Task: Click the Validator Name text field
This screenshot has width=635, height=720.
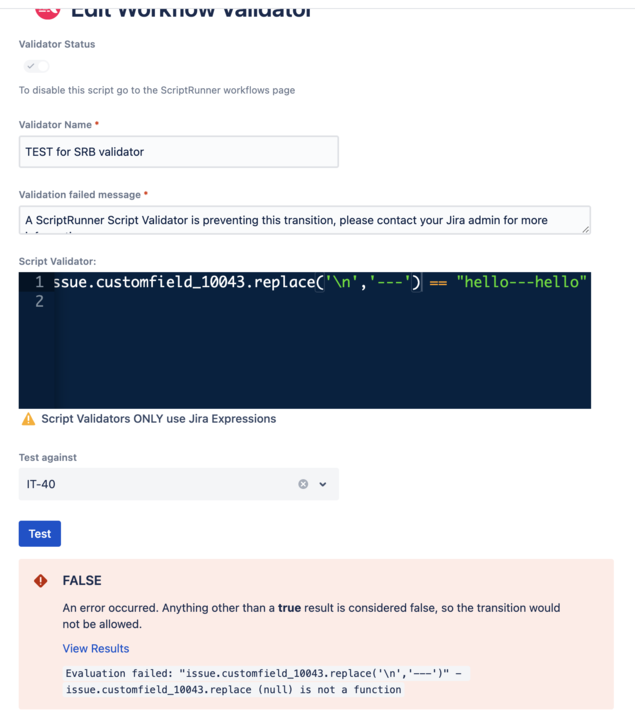Action: (179, 152)
